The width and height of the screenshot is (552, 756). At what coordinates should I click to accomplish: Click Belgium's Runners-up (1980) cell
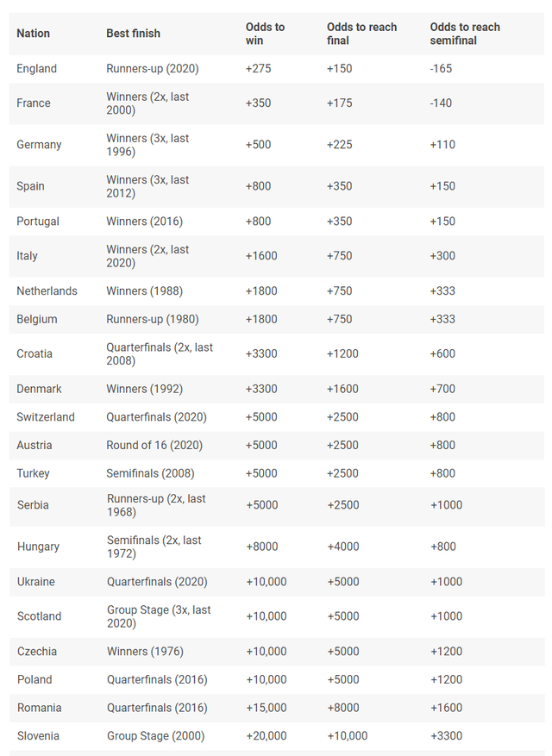153,319
